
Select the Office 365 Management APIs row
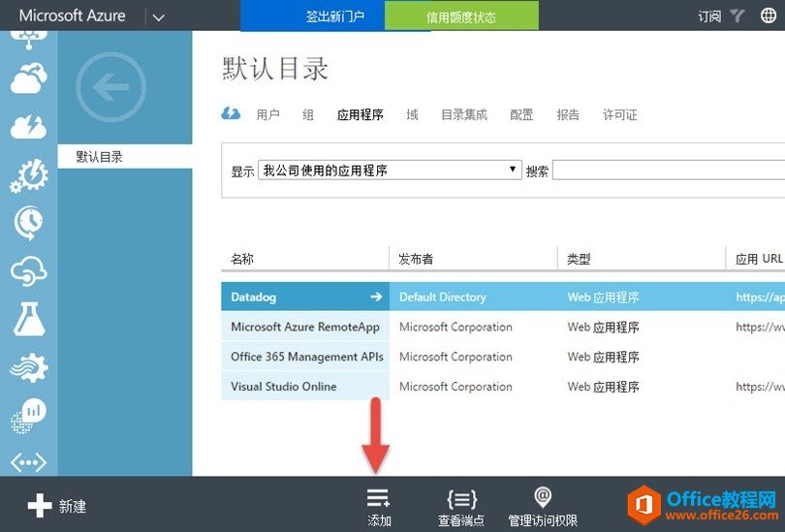(503, 357)
